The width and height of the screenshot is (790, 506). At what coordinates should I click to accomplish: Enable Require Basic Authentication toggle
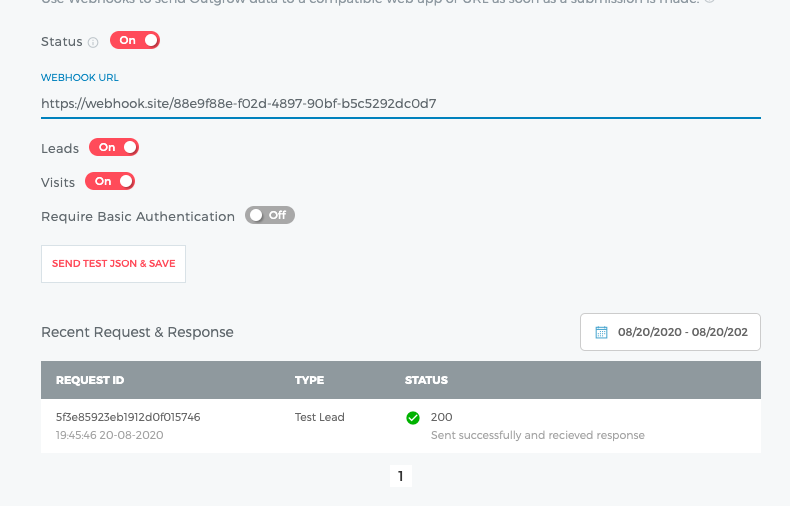[270, 215]
